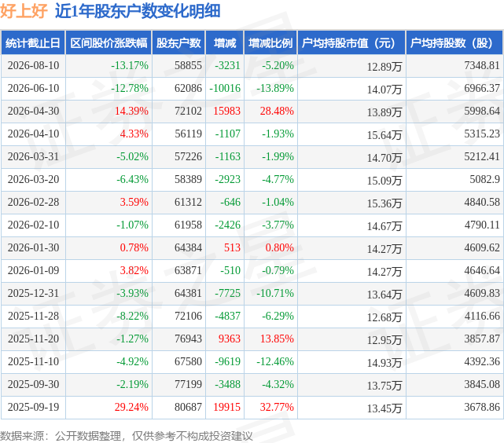Viewport: 504px width, 443px height.
Task: Click the 户均持股市值（元）column header
Action: [351, 42]
